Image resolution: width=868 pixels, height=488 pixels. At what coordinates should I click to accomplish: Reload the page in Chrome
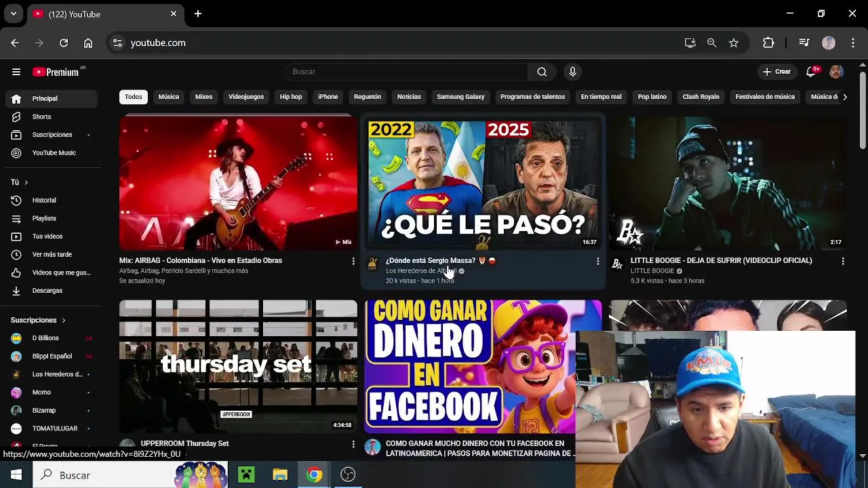(x=64, y=43)
